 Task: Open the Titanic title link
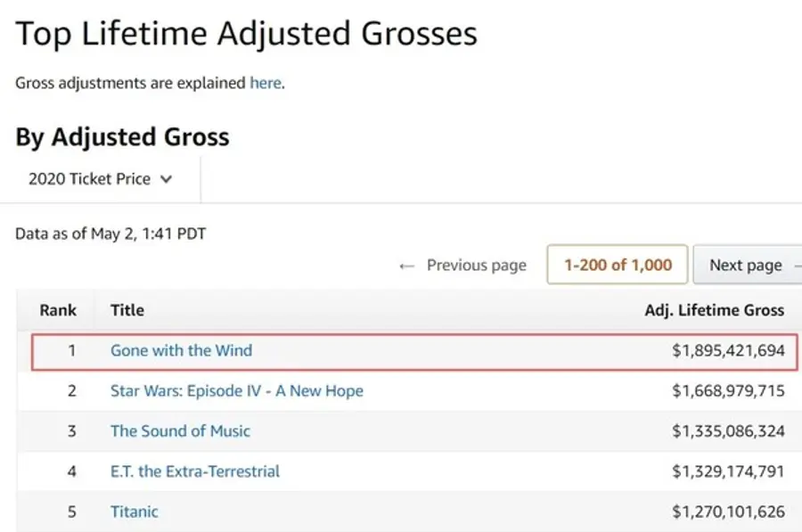pos(134,512)
